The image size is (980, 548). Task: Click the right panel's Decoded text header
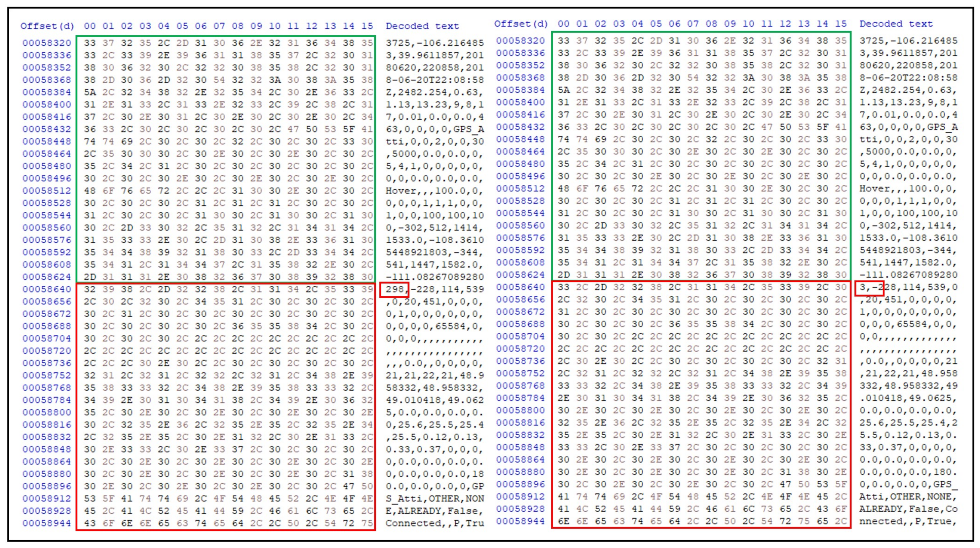[896, 23]
